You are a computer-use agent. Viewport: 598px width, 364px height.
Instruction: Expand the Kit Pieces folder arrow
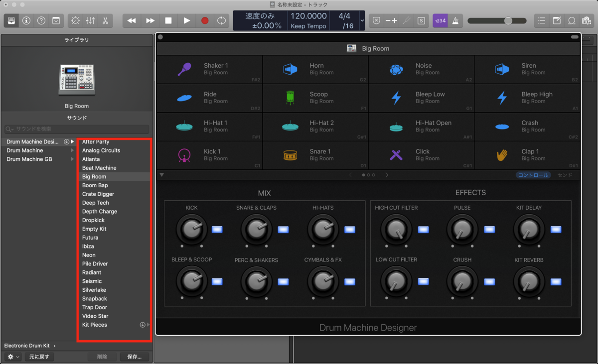[x=149, y=325]
